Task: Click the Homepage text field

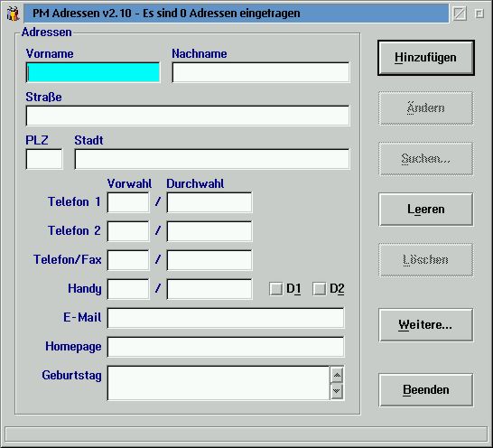Action: (226, 347)
